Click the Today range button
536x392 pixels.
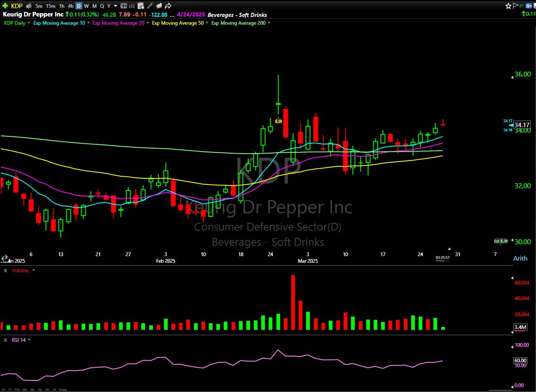click(x=63, y=390)
